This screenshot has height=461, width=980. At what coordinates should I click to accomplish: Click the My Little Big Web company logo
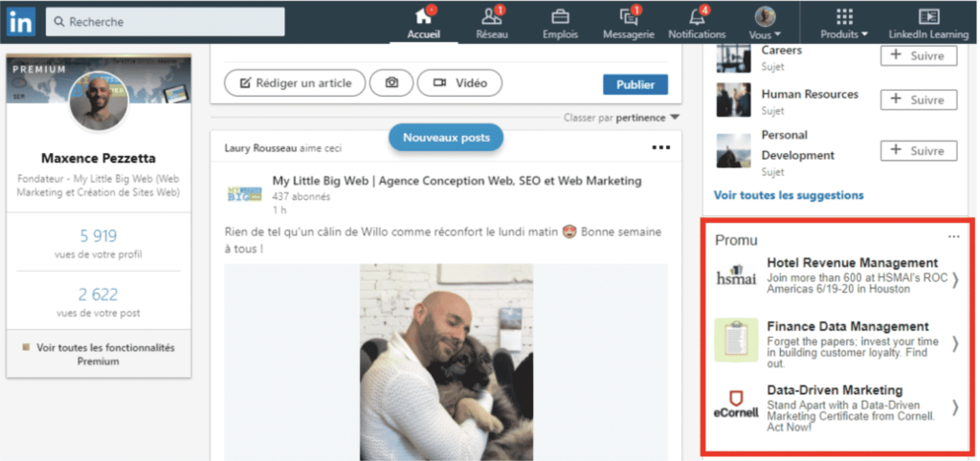(245, 193)
